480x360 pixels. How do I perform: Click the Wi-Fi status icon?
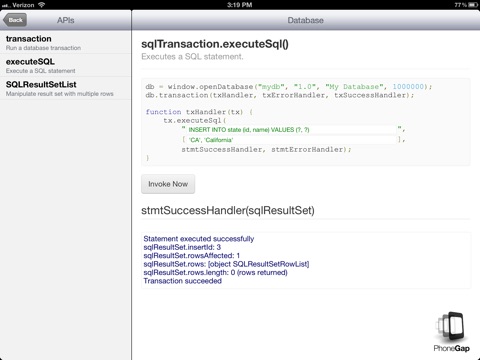[41, 5]
